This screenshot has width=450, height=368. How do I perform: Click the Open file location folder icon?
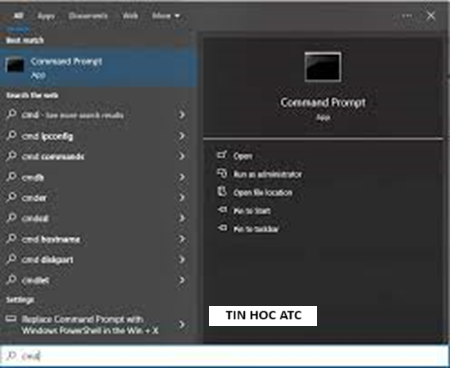[x=222, y=191]
